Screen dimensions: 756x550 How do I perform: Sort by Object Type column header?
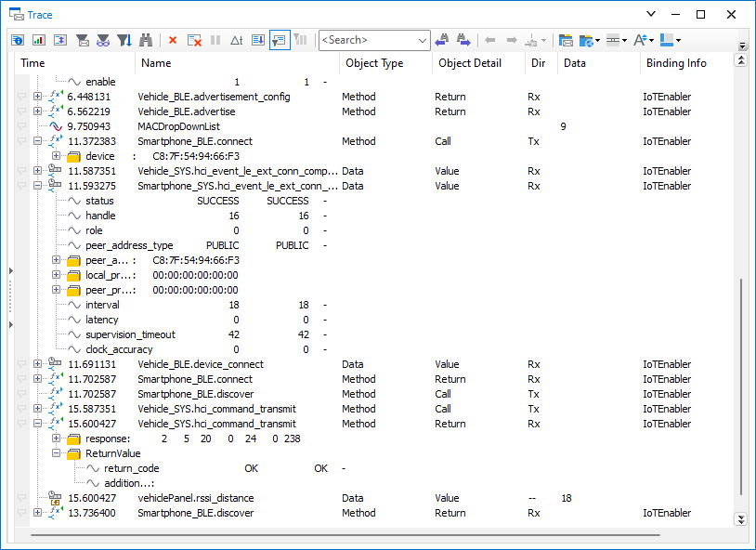pos(385,63)
